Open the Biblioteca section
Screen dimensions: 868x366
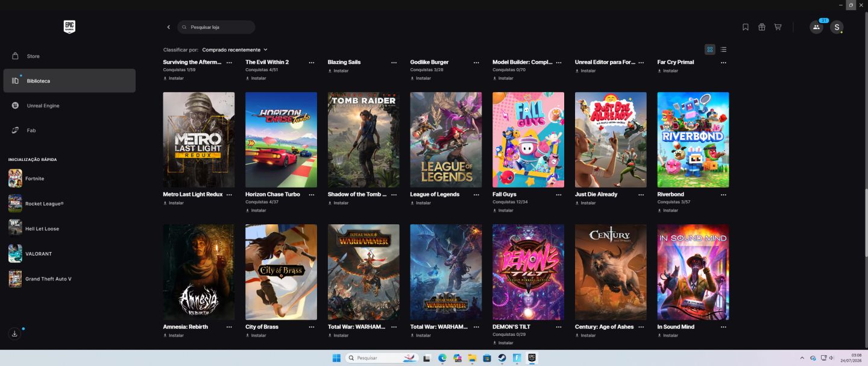(69, 81)
